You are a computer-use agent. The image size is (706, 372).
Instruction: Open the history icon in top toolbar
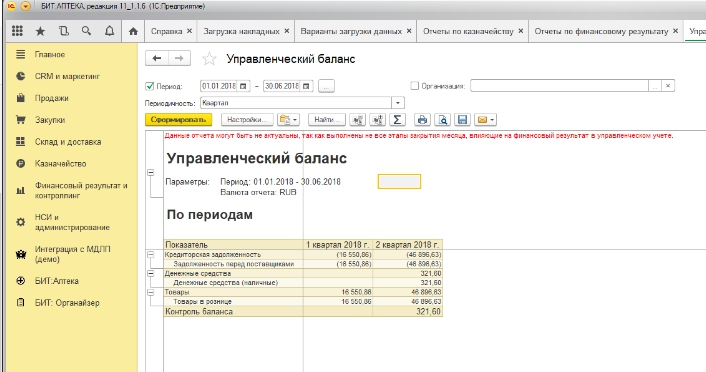click(x=63, y=31)
